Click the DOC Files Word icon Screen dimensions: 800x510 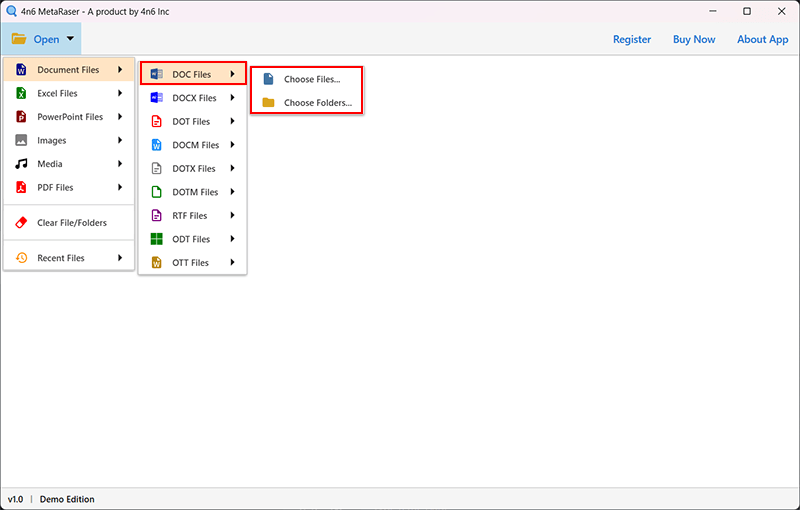[x=157, y=74]
